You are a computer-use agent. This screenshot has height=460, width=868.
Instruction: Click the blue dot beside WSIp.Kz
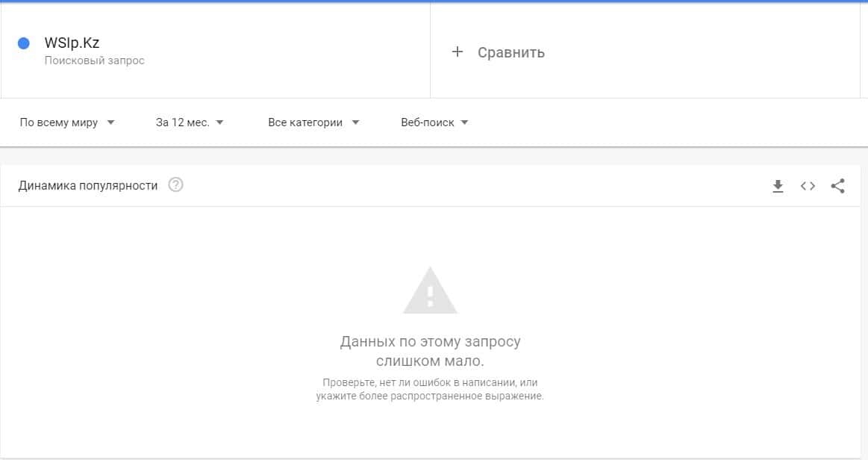(x=24, y=43)
